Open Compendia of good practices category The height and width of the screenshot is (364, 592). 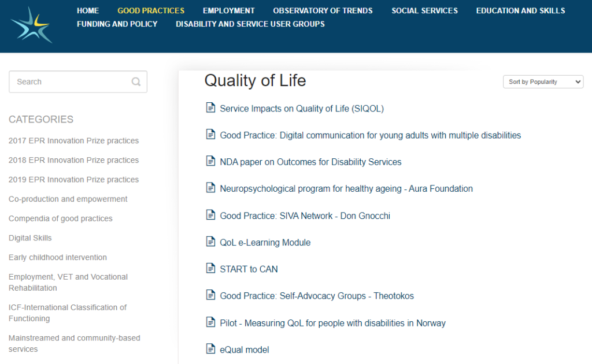click(x=60, y=219)
